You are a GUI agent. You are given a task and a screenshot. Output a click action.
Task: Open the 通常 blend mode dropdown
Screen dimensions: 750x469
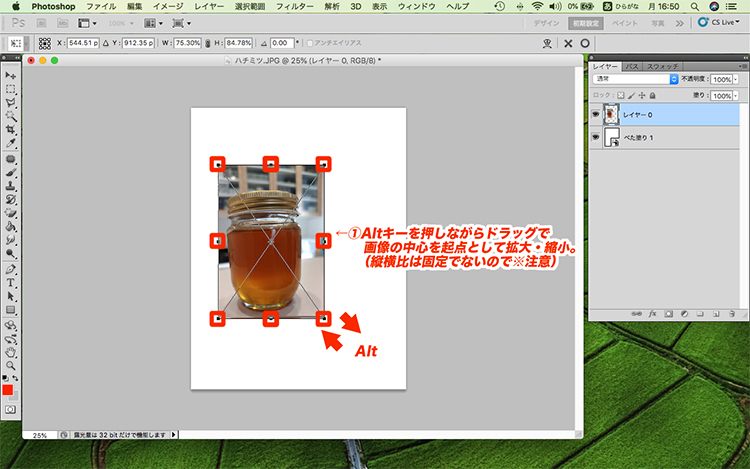[x=635, y=79]
